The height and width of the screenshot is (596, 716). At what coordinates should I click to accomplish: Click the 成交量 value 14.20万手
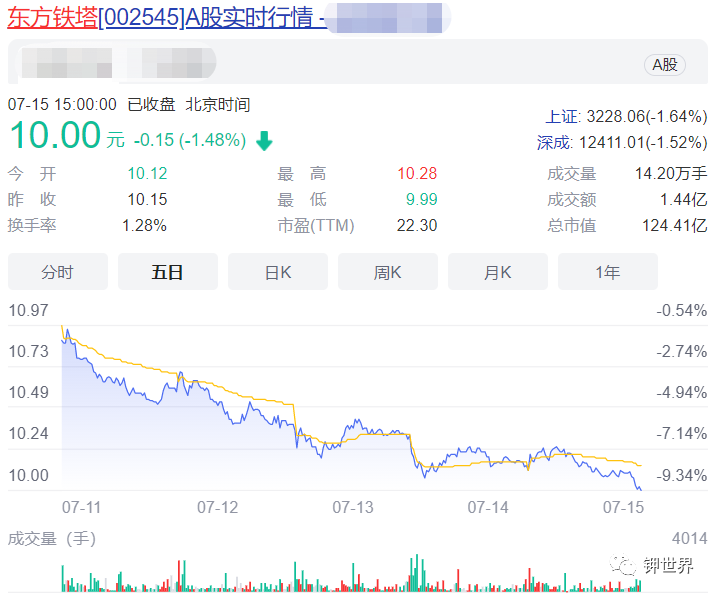tap(671, 174)
